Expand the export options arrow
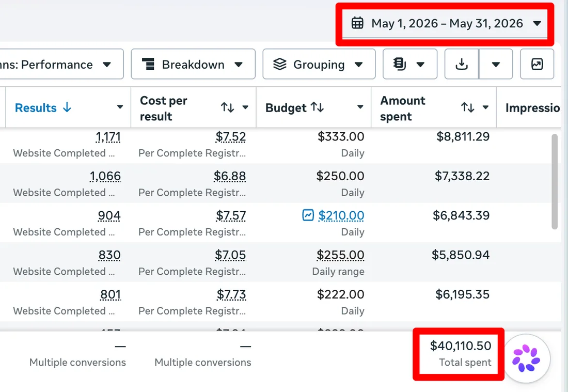 pyautogui.click(x=496, y=65)
